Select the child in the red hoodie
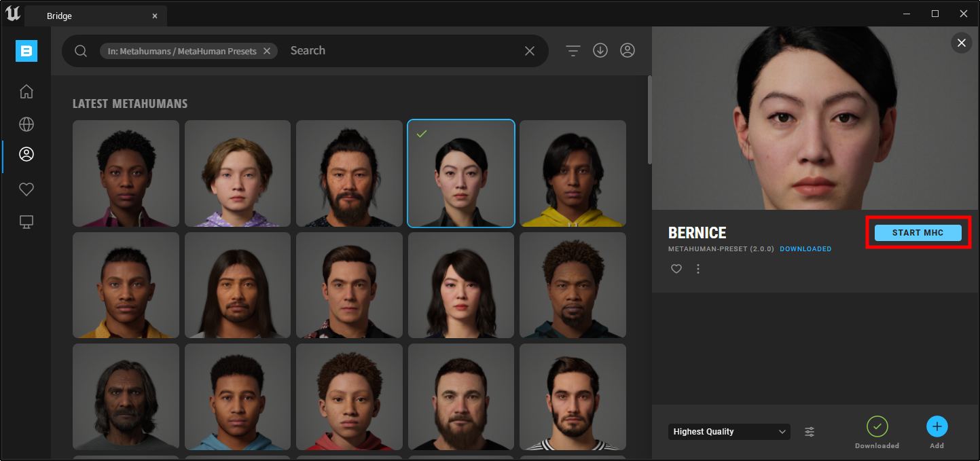 click(350, 397)
